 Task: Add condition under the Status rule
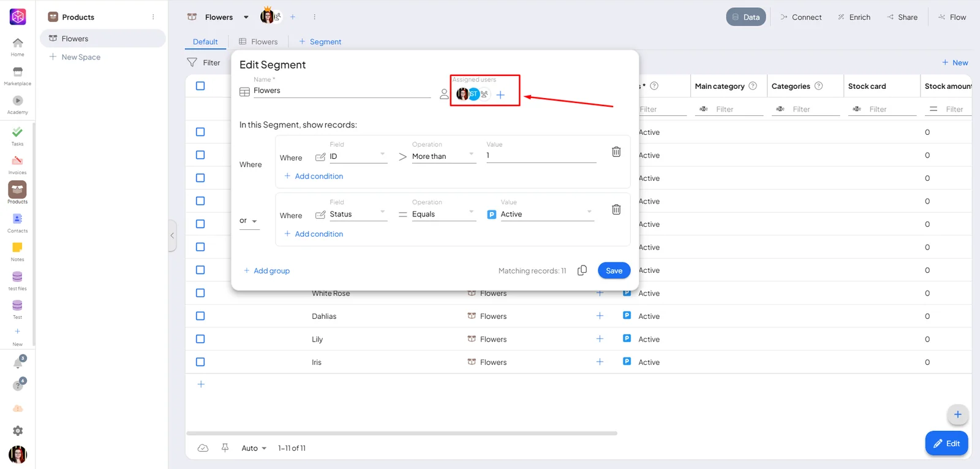pyautogui.click(x=314, y=234)
